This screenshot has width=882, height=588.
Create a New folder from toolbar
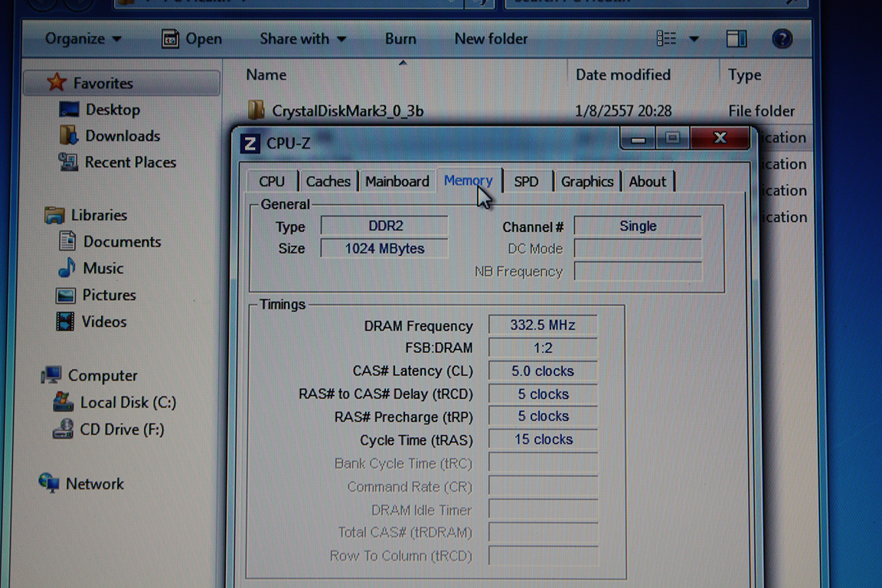click(491, 39)
